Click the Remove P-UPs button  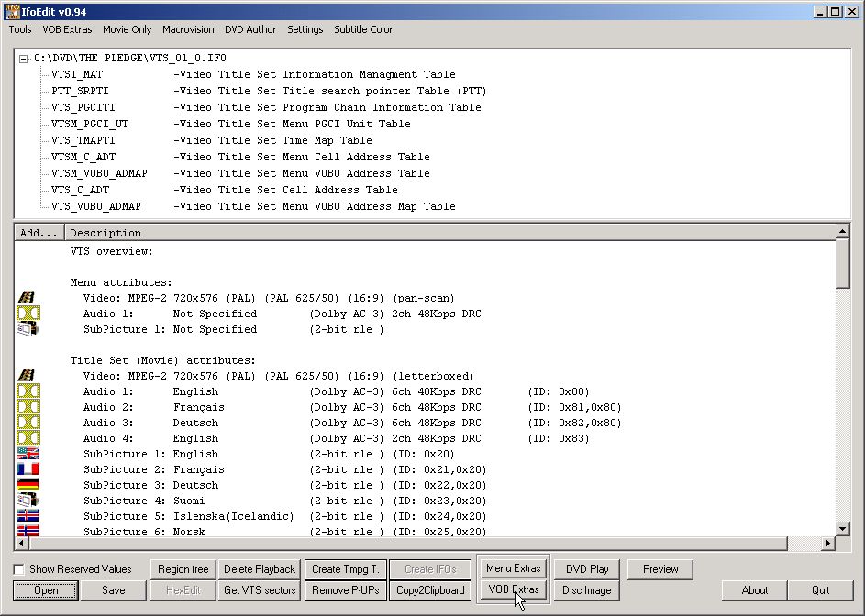(x=345, y=590)
